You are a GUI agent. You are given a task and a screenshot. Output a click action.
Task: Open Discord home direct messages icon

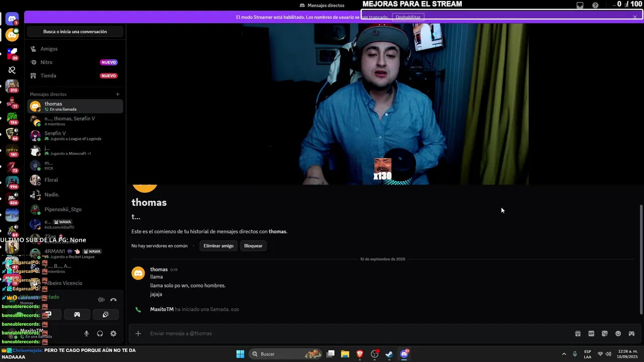click(x=12, y=19)
